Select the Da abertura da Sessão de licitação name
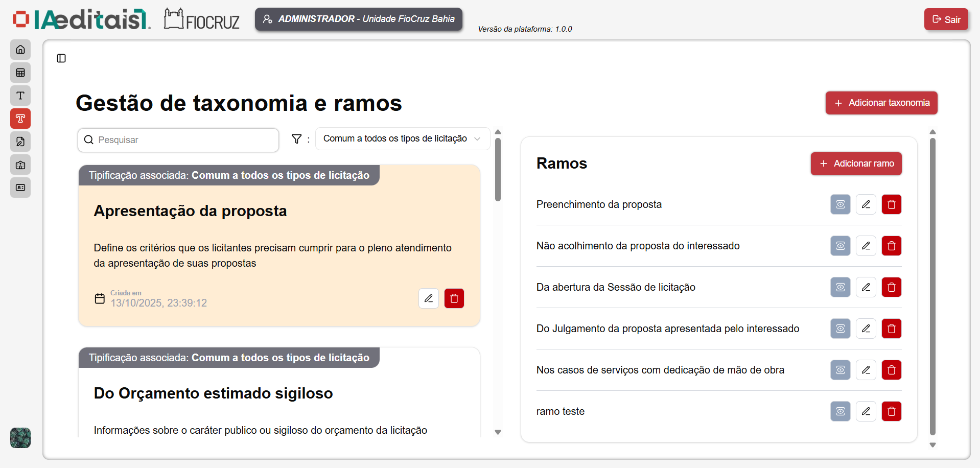 [x=616, y=287]
